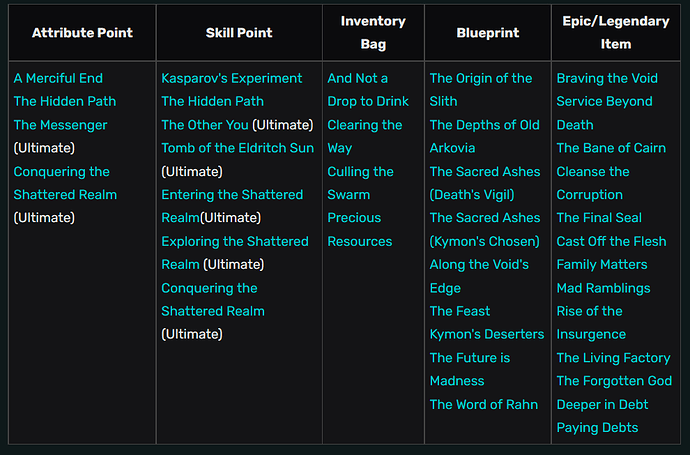Open "The Sacred Ashes (Kymon's Chosen)" link
690x455 pixels.
point(485,218)
